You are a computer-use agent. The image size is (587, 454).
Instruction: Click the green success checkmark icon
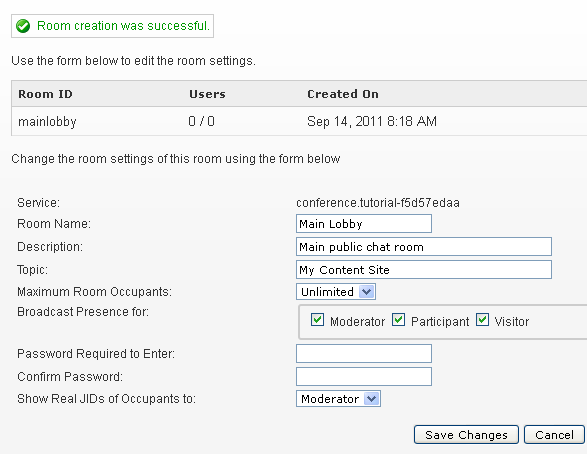pyautogui.click(x=23, y=26)
